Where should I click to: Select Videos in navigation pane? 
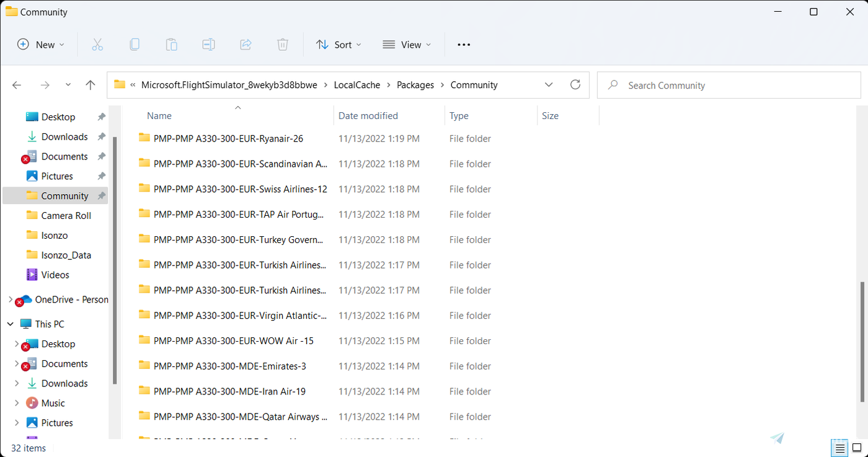[x=55, y=275]
